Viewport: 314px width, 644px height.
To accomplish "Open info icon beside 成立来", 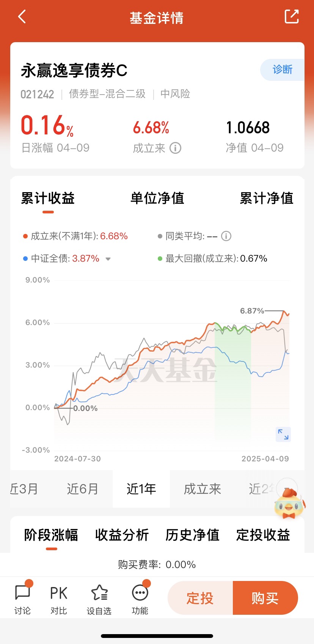I will pyautogui.click(x=175, y=148).
